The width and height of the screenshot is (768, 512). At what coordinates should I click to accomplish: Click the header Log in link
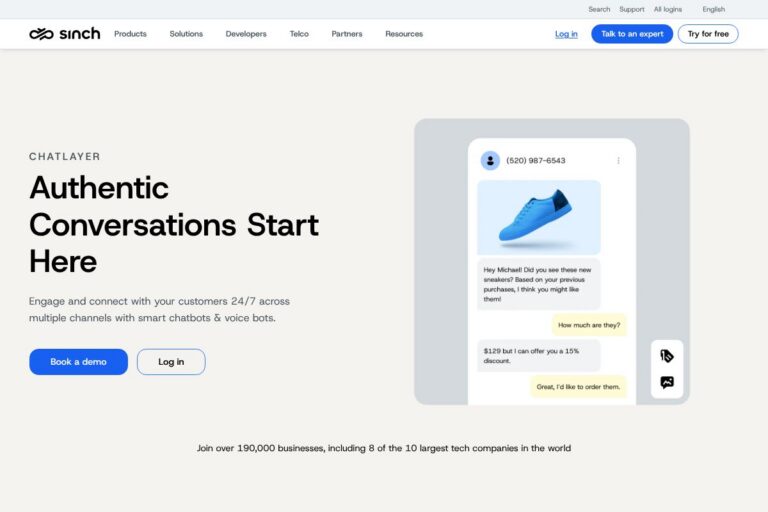point(566,34)
